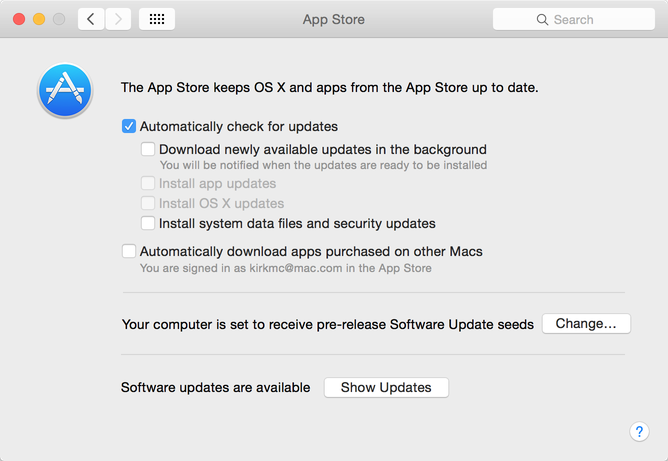668x461 pixels.
Task: Go back to previous preferences pane
Action: pos(91,19)
